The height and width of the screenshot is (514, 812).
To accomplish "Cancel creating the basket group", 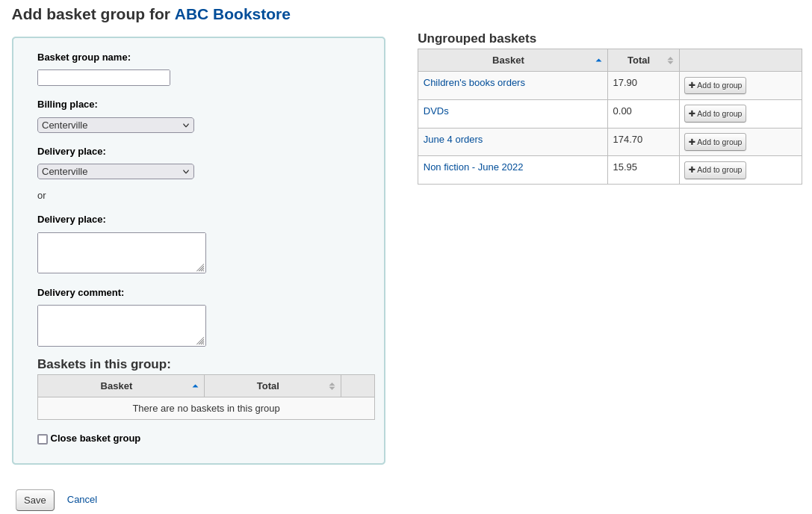I will (81, 499).
